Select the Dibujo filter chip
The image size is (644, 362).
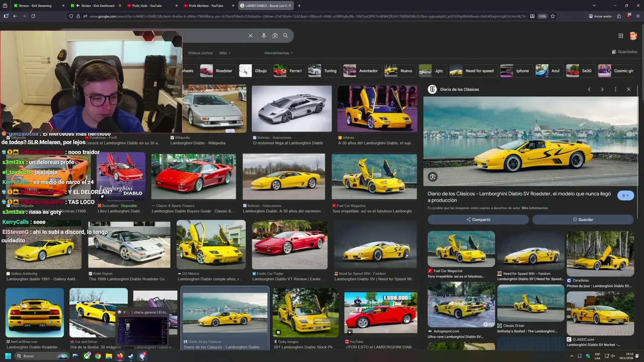[x=254, y=71]
